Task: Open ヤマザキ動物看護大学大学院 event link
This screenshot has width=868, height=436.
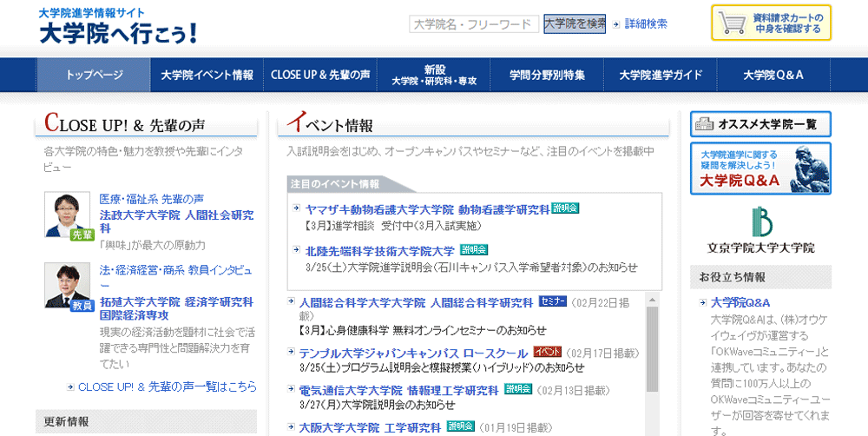Action: [x=427, y=209]
